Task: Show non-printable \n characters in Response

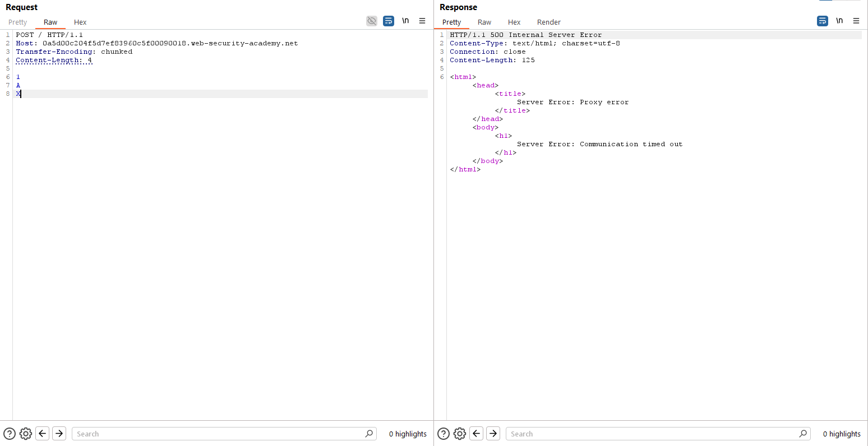Action: click(839, 21)
